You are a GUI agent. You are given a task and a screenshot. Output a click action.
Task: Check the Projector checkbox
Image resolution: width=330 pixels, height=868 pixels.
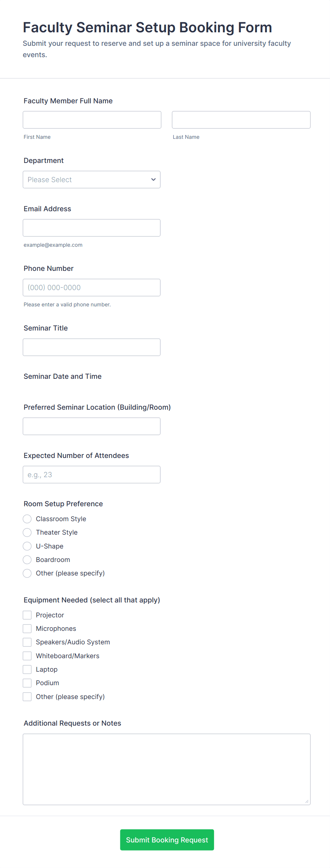pos(27,615)
